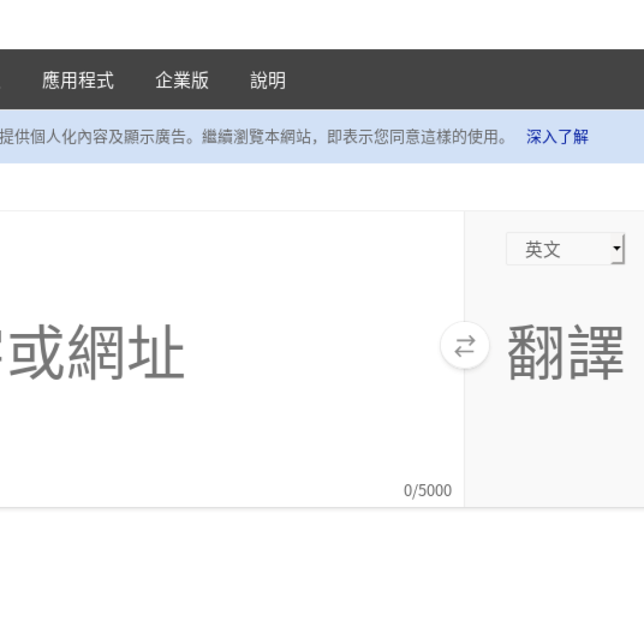644x644 pixels.
Task: Open the 應用程式 menu item
Action: coord(78,81)
